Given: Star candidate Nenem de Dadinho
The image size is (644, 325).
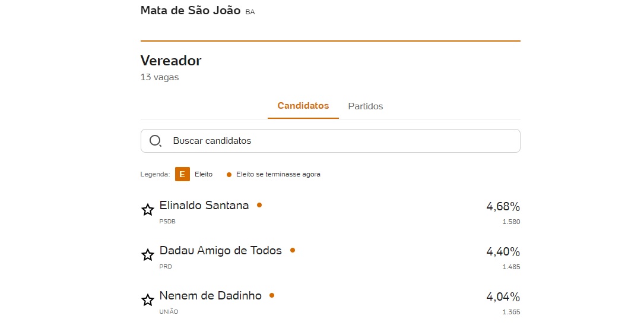Looking at the screenshot, I should (x=147, y=300).
